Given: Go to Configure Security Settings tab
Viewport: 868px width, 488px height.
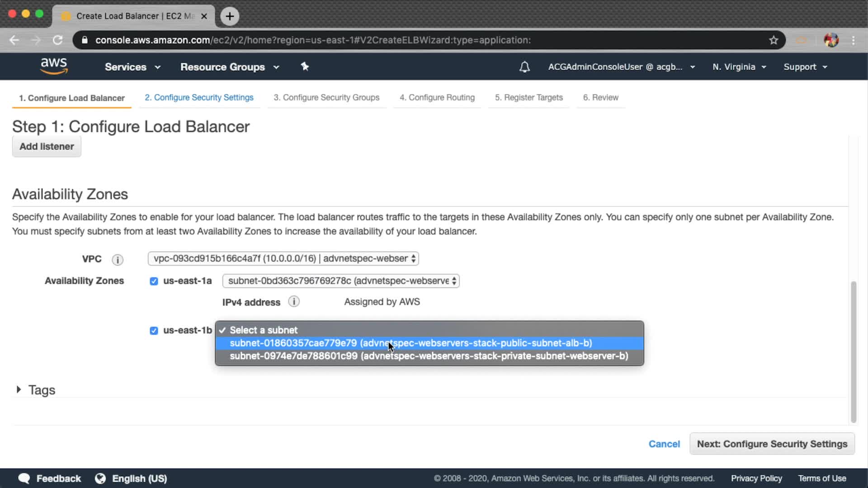Looking at the screenshot, I should 199,98.
